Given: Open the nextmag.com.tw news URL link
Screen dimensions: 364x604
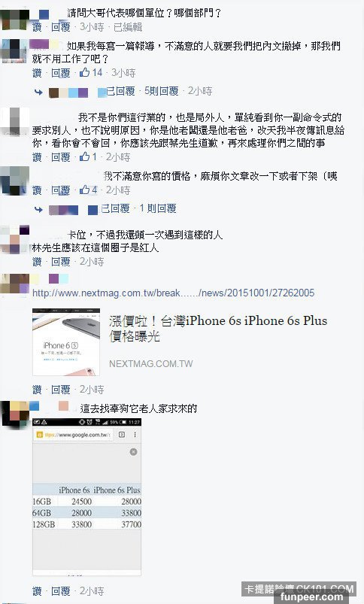Looking at the screenshot, I should [173, 293].
